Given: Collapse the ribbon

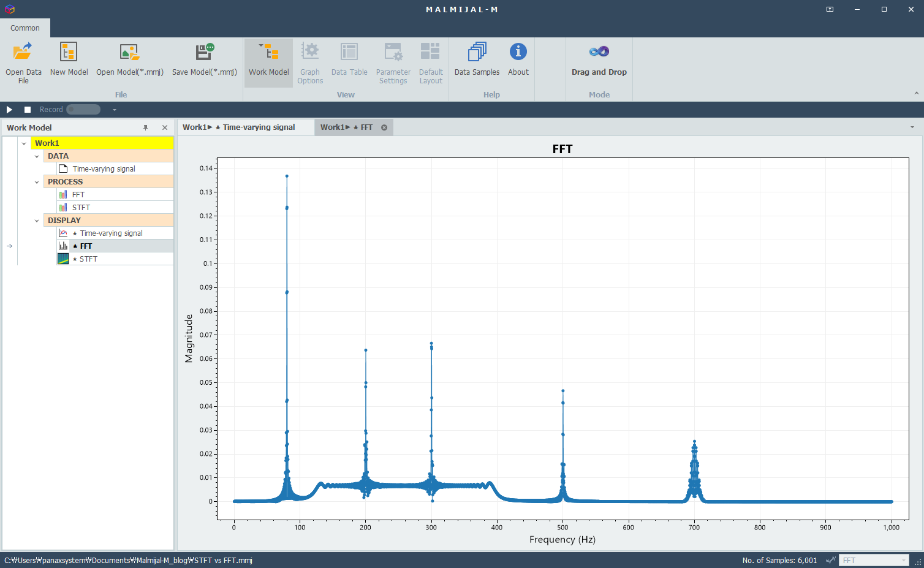Looking at the screenshot, I should click(917, 94).
